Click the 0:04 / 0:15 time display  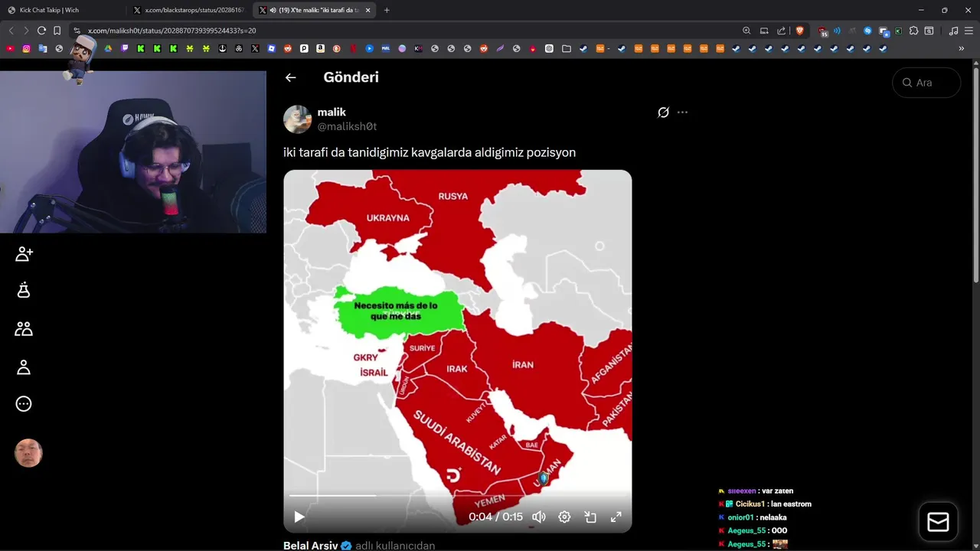495,517
